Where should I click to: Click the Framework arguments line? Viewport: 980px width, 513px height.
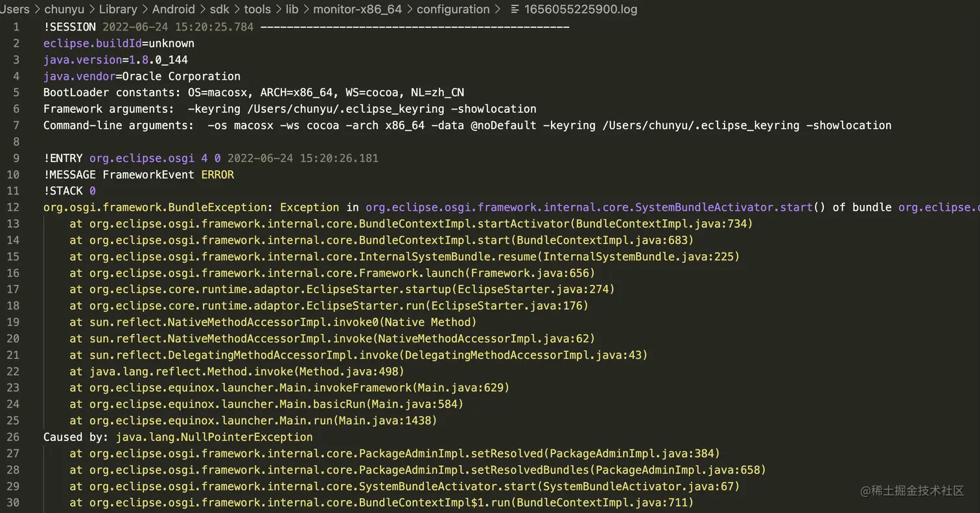pos(290,109)
